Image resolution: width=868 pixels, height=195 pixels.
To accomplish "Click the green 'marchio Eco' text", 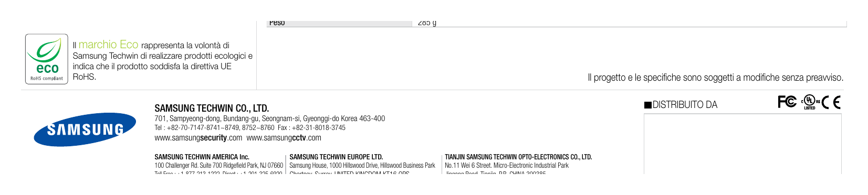I will pyautogui.click(x=108, y=45).
